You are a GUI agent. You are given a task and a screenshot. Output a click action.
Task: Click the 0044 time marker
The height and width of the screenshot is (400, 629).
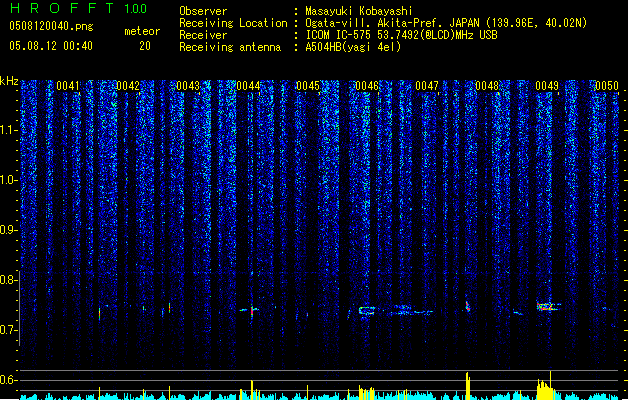pos(248,86)
